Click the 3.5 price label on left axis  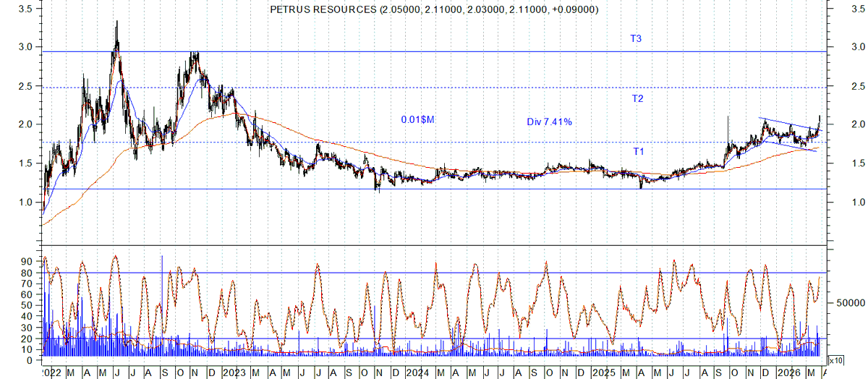pos(24,9)
